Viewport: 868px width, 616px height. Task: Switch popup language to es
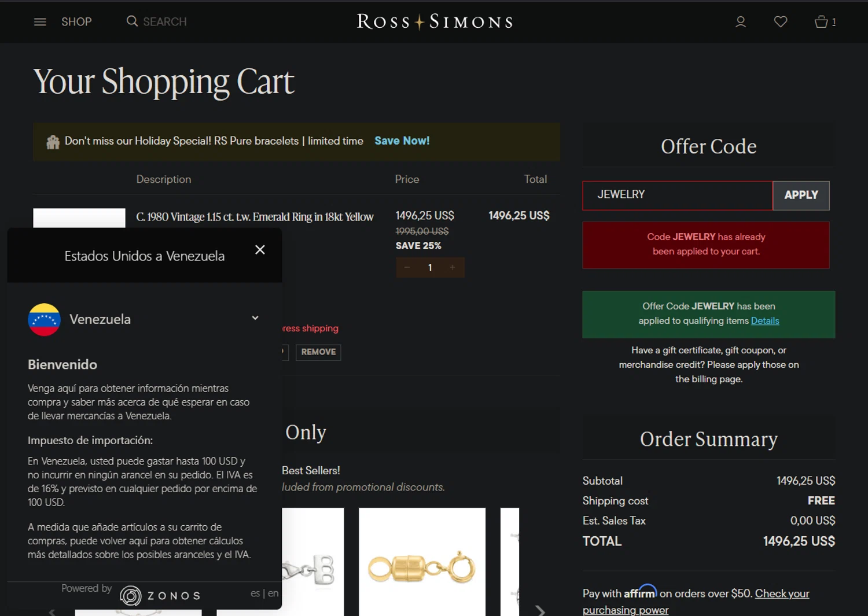[x=255, y=593]
